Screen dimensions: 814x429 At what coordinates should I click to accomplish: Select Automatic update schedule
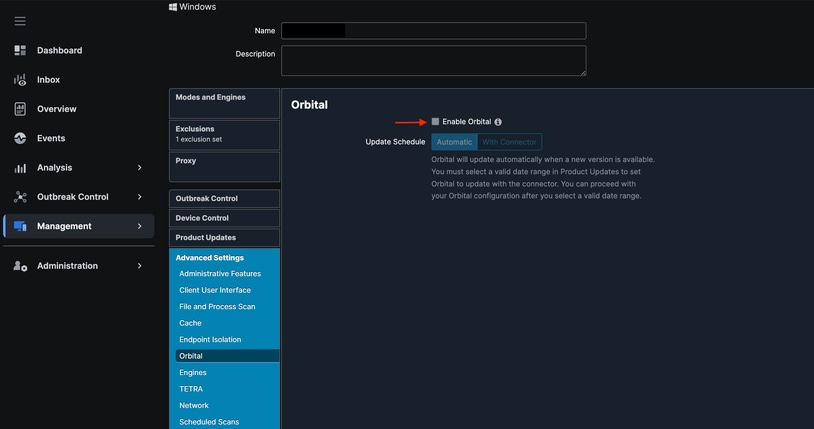pyautogui.click(x=454, y=142)
